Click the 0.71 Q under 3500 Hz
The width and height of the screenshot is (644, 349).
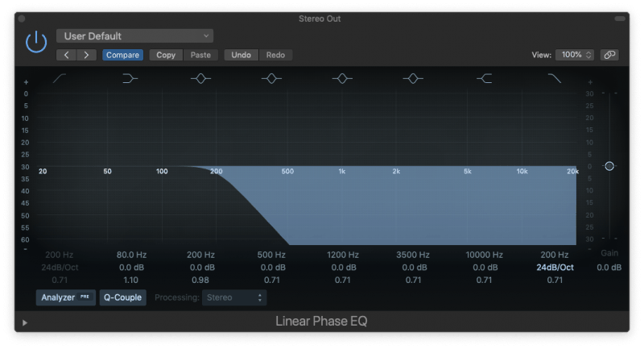click(x=413, y=280)
